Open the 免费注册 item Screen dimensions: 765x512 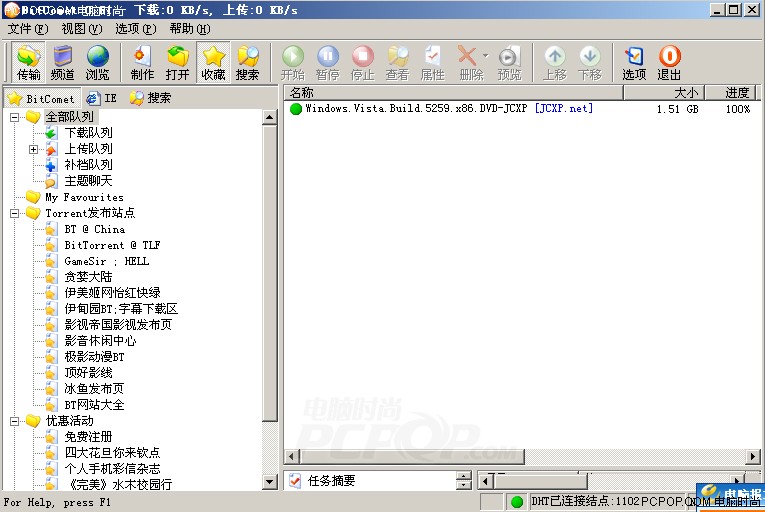coord(88,437)
